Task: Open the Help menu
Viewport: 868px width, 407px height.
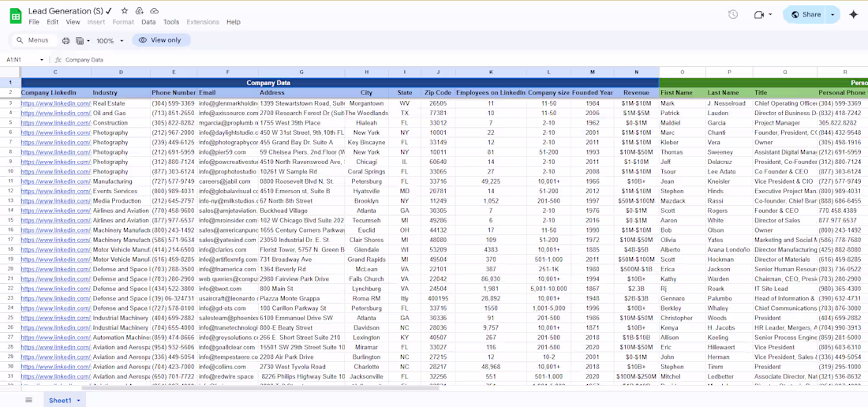Action: [x=234, y=22]
